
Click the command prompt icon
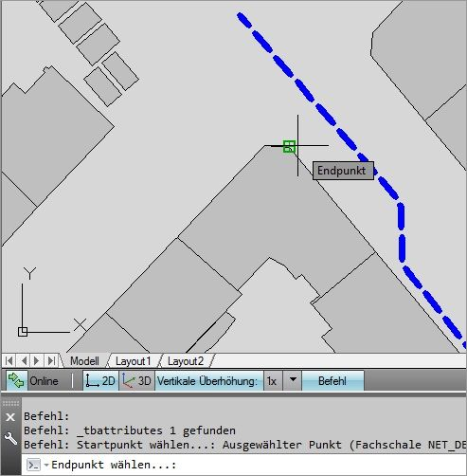click(34, 465)
